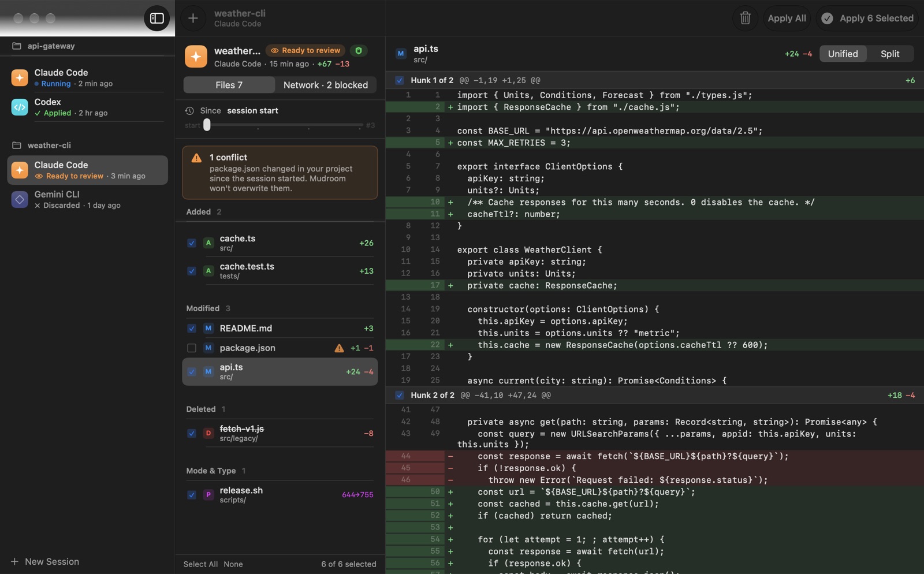Image resolution: width=924 pixels, height=574 pixels.
Task: Click the None selection link
Action: (x=233, y=564)
